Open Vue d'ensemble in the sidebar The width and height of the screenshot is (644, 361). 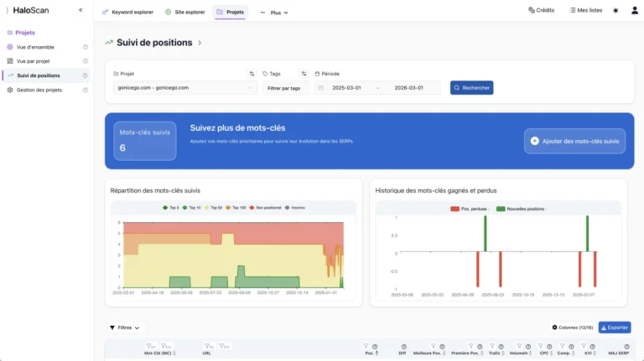[35, 47]
